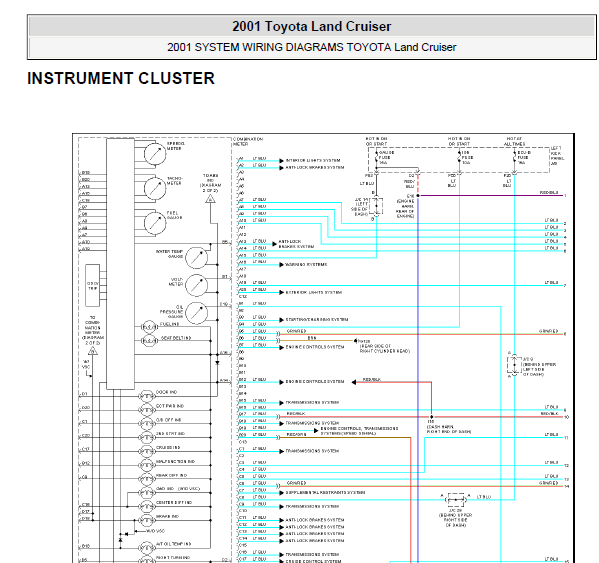Viewport: 599px width, 563px height.
Task: Click the 'INSTRUMENT CLUSTER' heading
Action: 121,78
